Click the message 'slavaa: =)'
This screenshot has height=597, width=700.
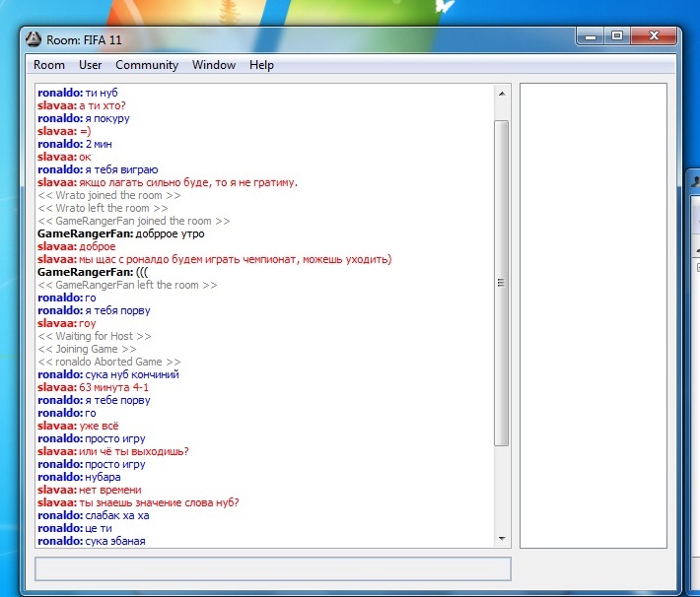click(64, 131)
